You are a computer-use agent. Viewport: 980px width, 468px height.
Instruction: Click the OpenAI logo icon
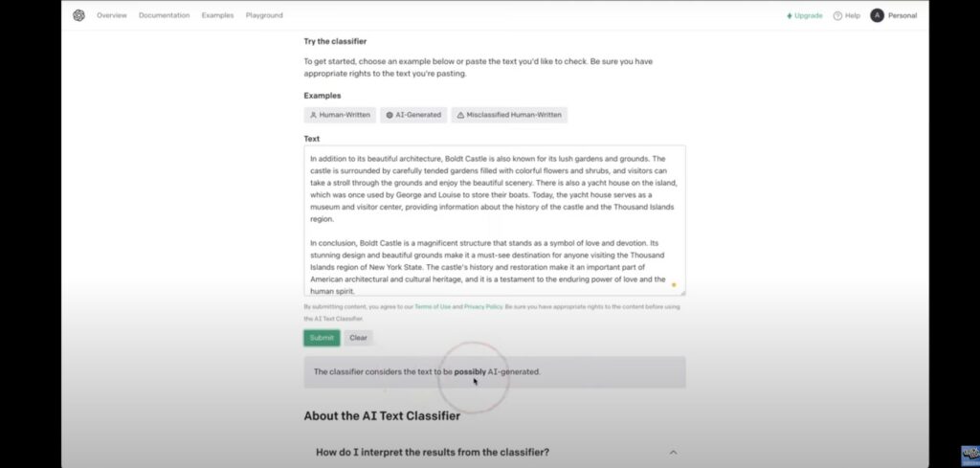78,15
